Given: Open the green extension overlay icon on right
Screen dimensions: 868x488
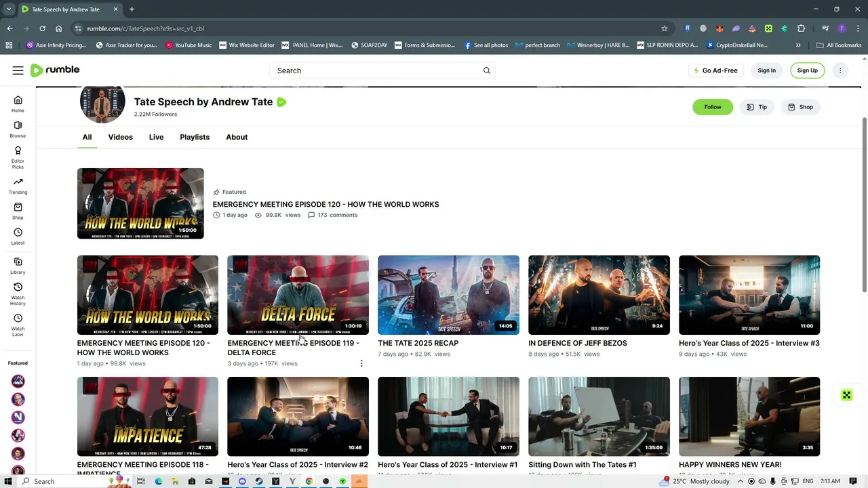Looking at the screenshot, I should click(846, 395).
